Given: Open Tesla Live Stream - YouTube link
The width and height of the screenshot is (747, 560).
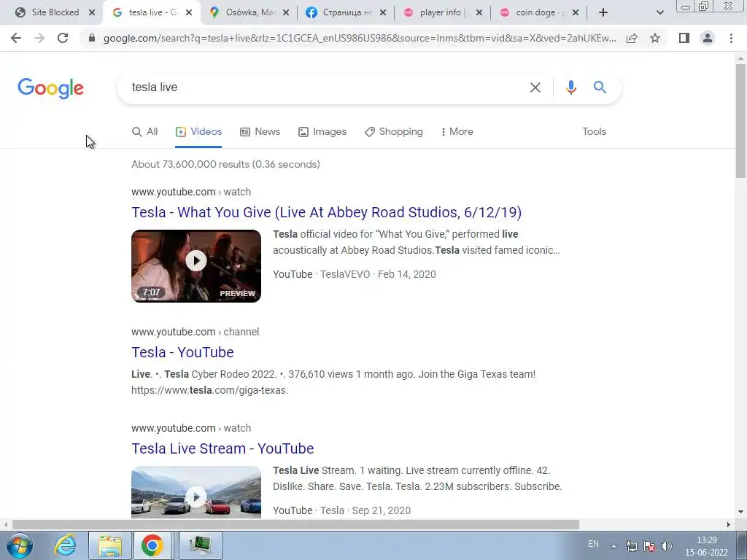Looking at the screenshot, I should pyautogui.click(x=222, y=448).
